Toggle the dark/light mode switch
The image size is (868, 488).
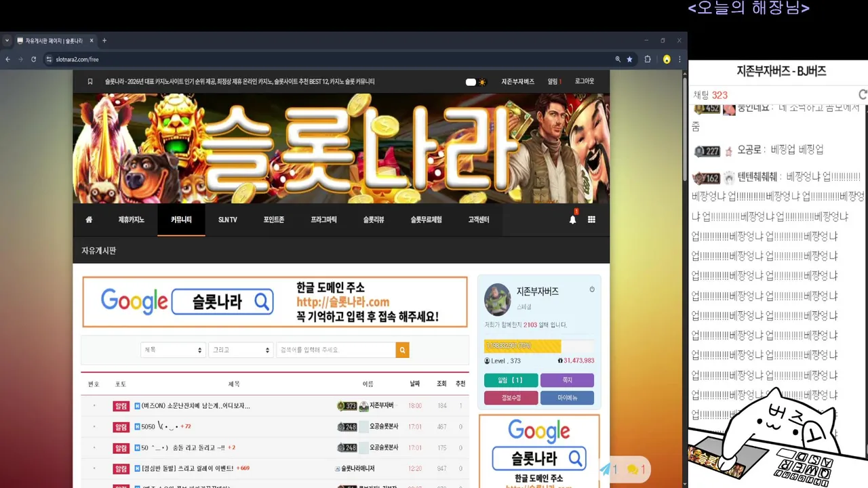[475, 82]
